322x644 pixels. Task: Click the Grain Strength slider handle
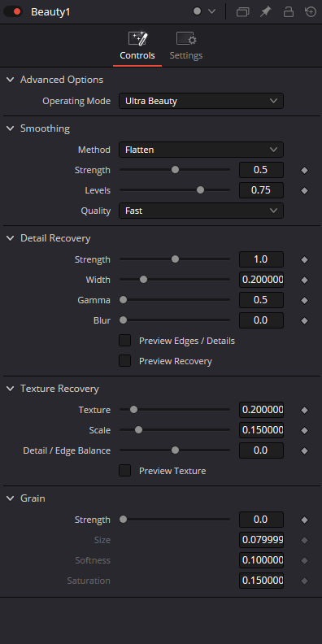pos(124,520)
